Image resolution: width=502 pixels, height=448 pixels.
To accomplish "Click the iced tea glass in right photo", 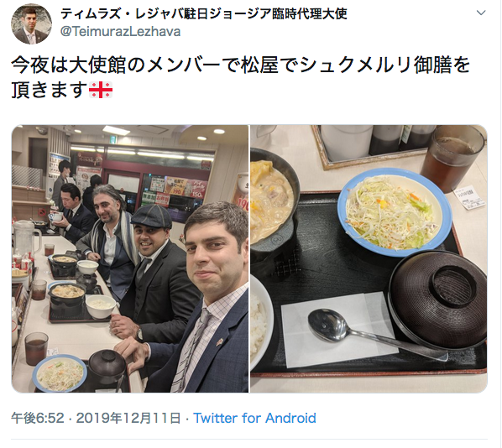I will click(453, 159).
